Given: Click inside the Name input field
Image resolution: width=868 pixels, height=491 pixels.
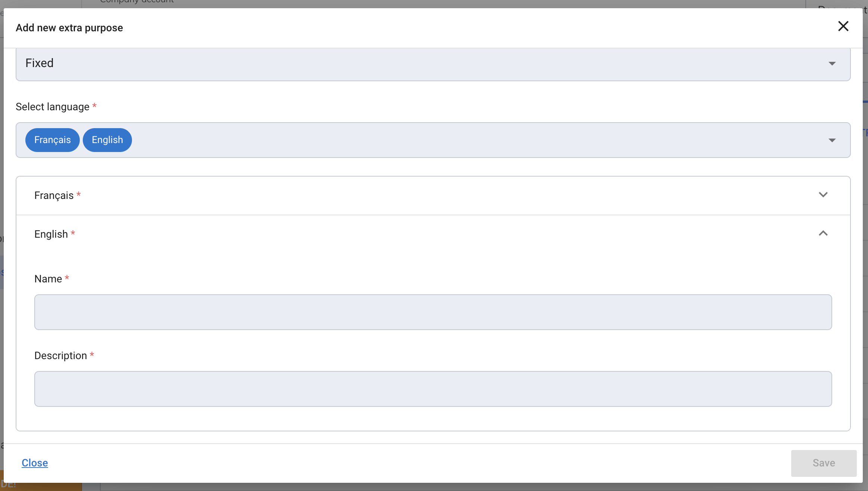Looking at the screenshot, I should coord(433,312).
